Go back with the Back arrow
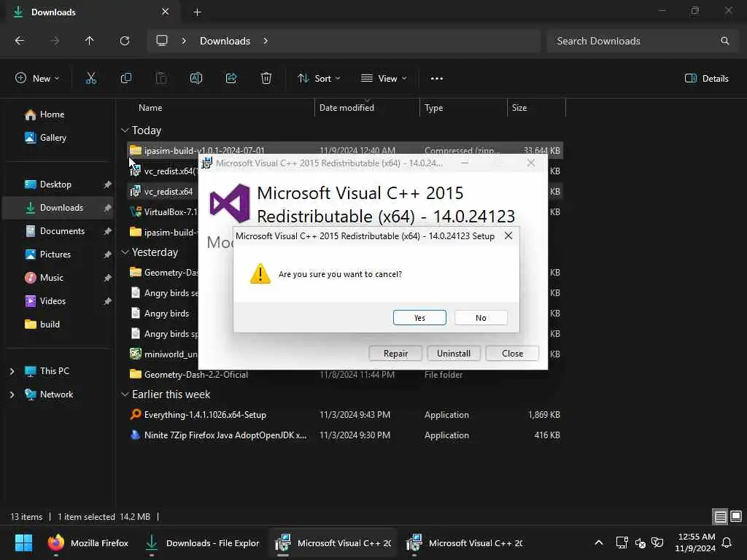This screenshot has height=560, width=747. 20,41
